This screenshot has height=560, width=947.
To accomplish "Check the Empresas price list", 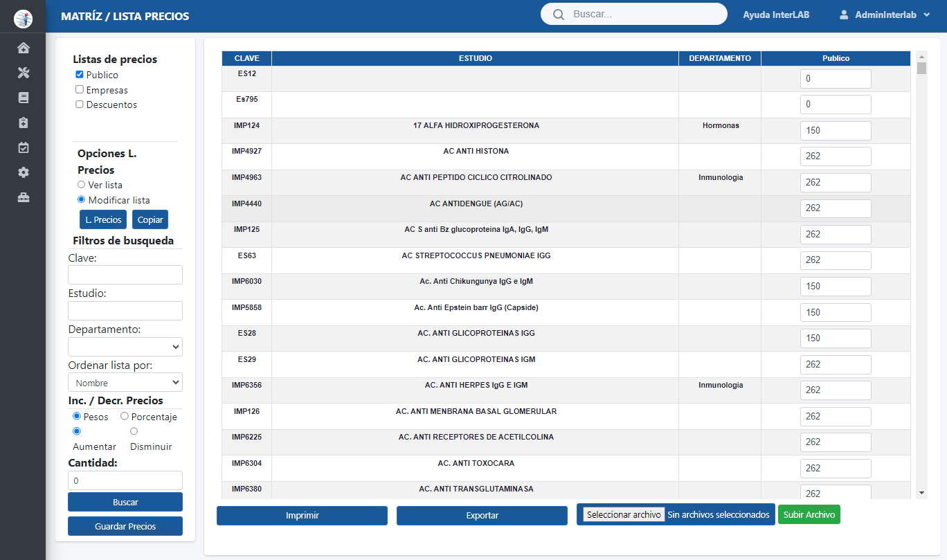I will tap(80, 89).
